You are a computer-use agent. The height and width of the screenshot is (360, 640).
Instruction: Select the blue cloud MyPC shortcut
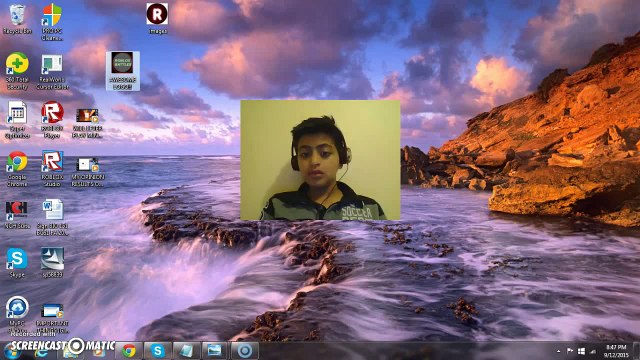(x=17, y=314)
